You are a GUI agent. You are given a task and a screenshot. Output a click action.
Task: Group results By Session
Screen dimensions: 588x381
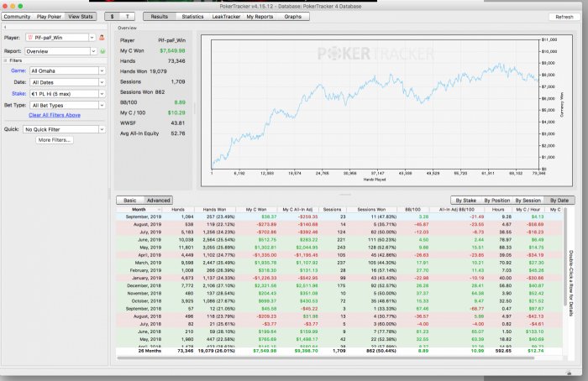point(528,201)
